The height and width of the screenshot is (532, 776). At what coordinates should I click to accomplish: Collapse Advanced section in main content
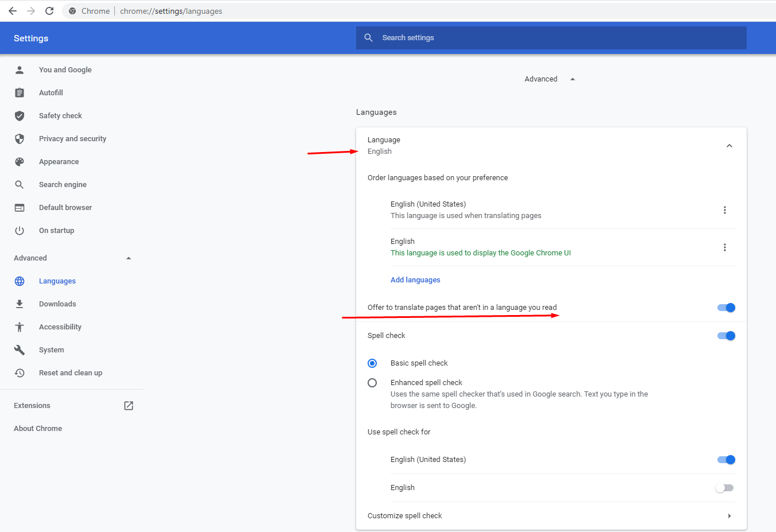click(573, 79)
